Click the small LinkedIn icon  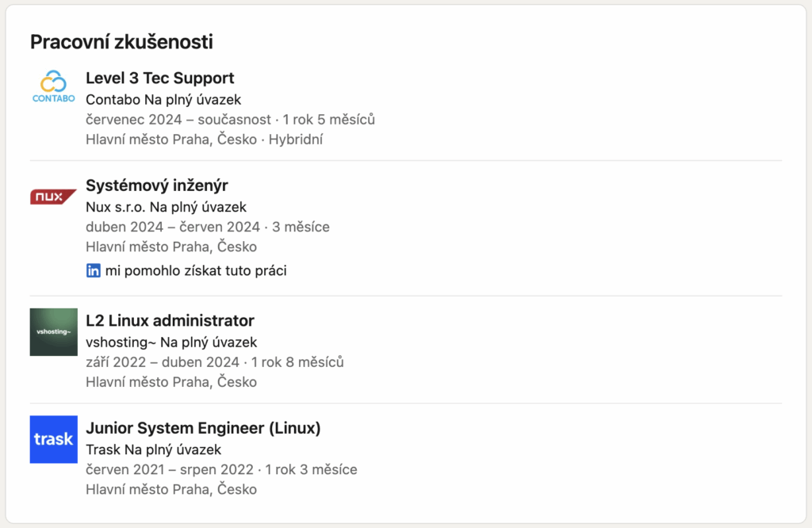(93, 270)
